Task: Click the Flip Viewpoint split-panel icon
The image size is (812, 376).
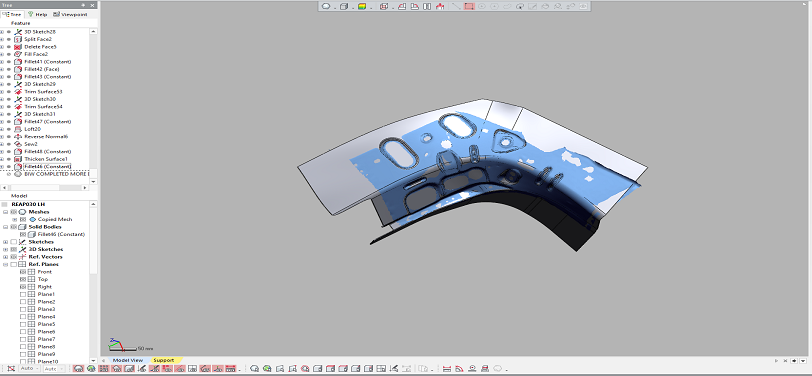Action: tap(427, 6)
